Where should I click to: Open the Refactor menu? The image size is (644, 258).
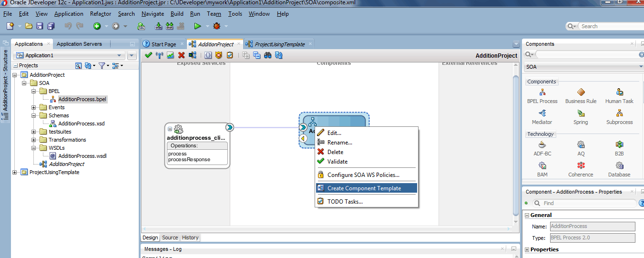(x=101, y=14)
